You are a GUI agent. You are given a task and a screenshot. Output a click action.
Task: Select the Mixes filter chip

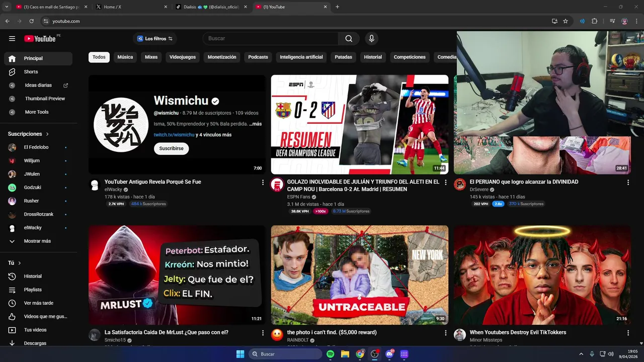pos(151,57)
